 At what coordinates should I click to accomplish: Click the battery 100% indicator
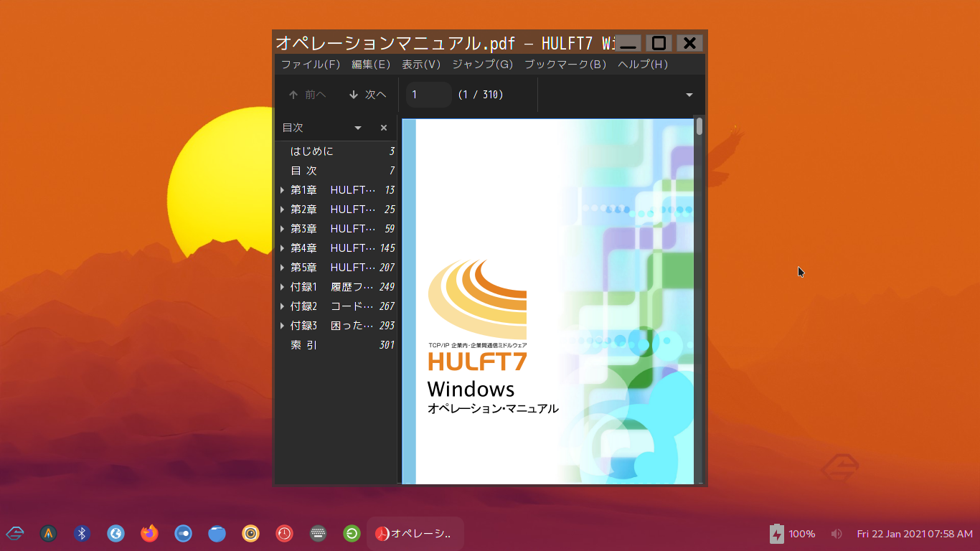792,534
